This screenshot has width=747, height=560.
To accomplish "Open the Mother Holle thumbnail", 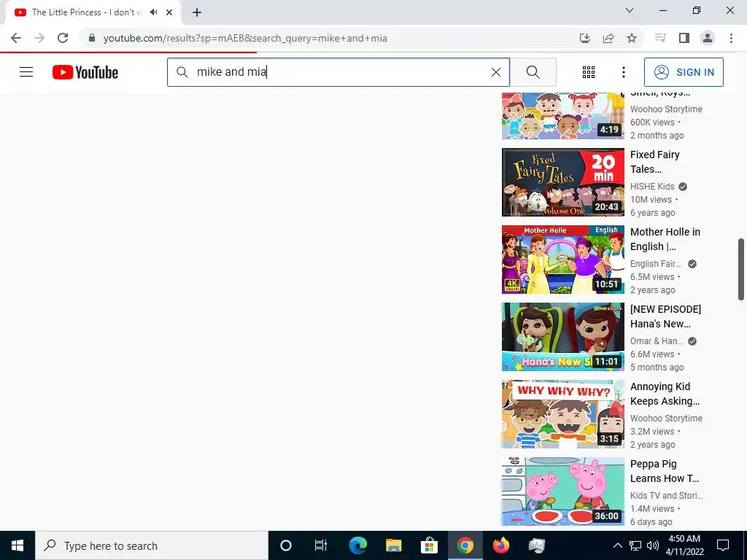I will click(x=562, y=260).
